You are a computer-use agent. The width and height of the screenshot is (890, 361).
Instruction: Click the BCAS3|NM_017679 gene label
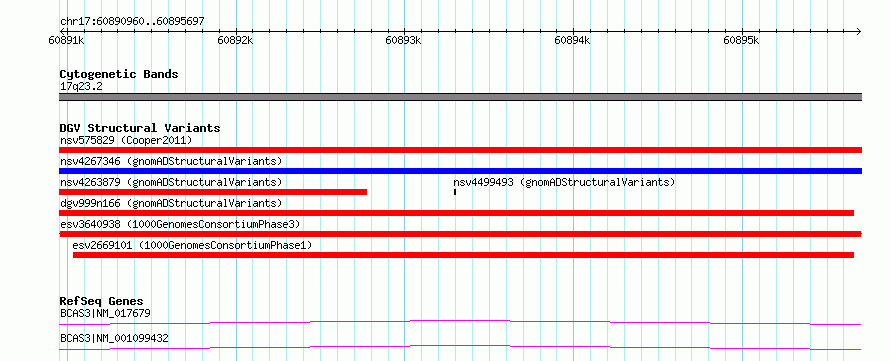(105, 313)
